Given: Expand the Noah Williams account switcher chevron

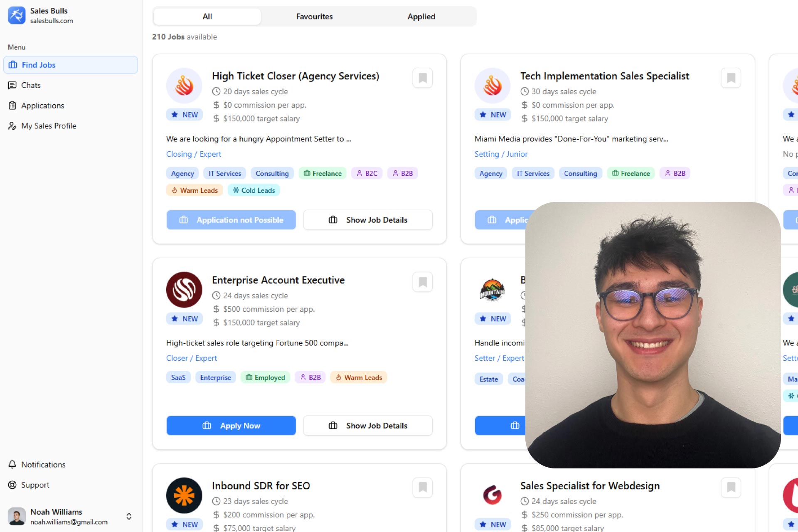Looking at the screenshot, I should [x=129, y=517].
